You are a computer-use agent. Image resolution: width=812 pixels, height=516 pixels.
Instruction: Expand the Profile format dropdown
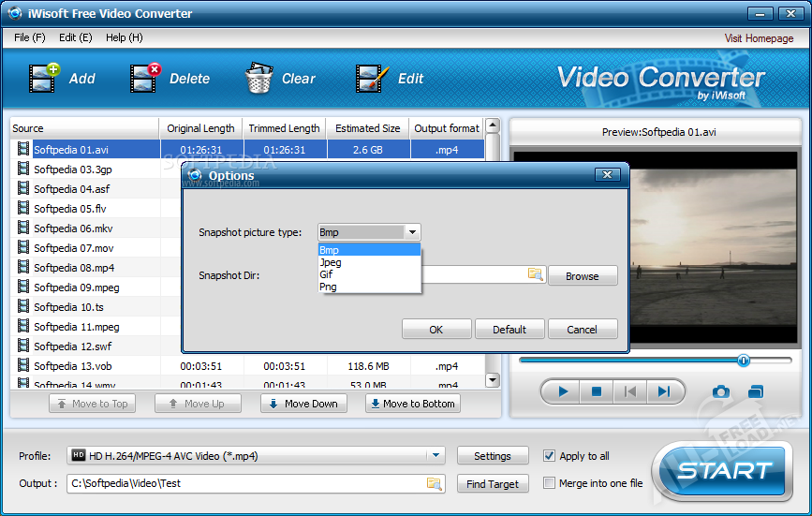[435, 456]
